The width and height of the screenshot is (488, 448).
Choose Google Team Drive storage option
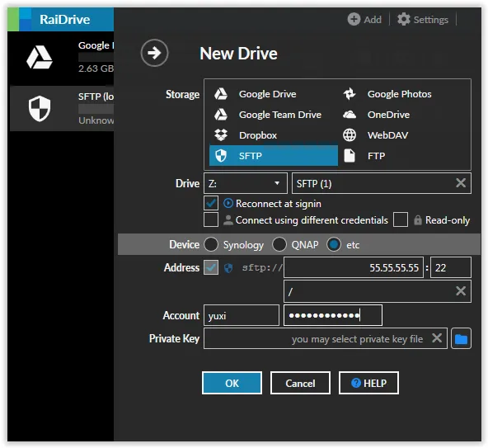click(273, 115)
